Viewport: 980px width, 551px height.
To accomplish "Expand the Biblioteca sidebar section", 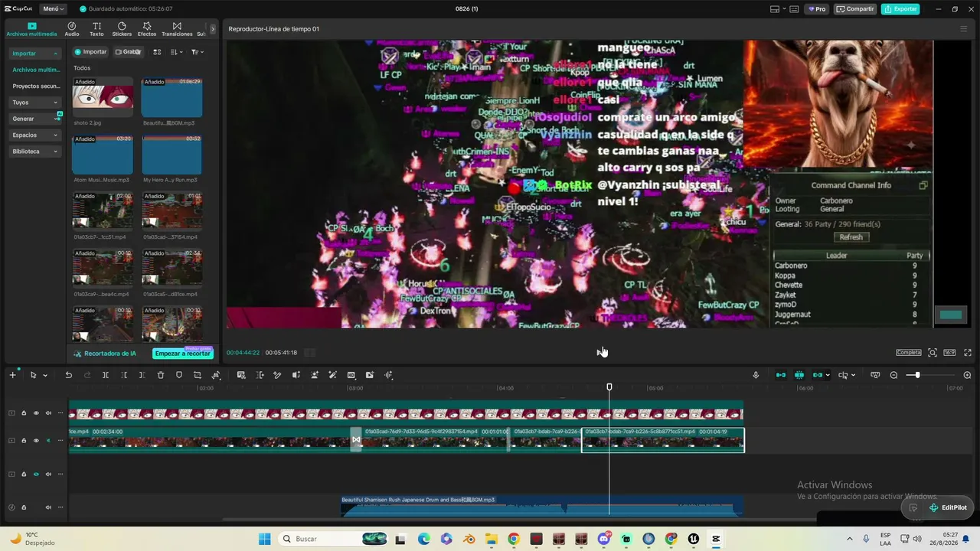I will pyautogui.click(x=35, y=152).
